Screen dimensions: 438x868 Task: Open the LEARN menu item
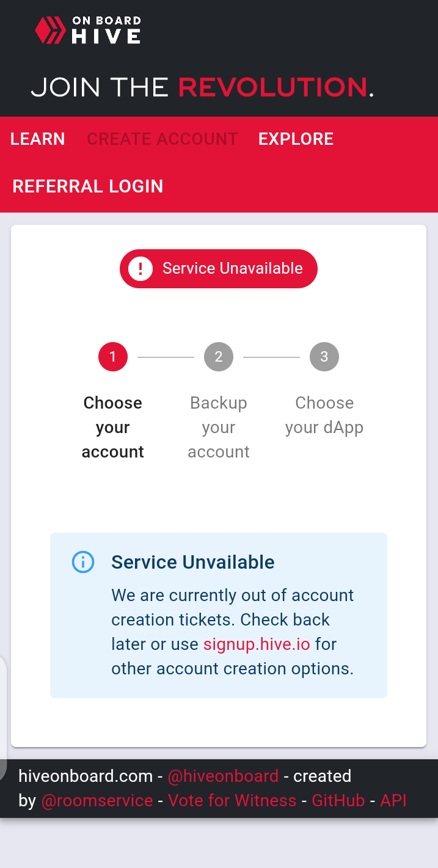[x=38, y=139]
